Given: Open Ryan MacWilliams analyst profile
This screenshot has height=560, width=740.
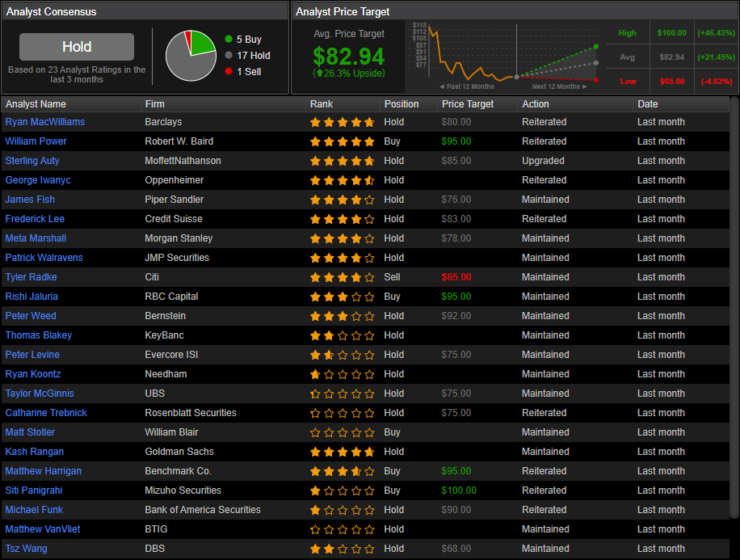Looking at the screenshot, I should [44, 122].
